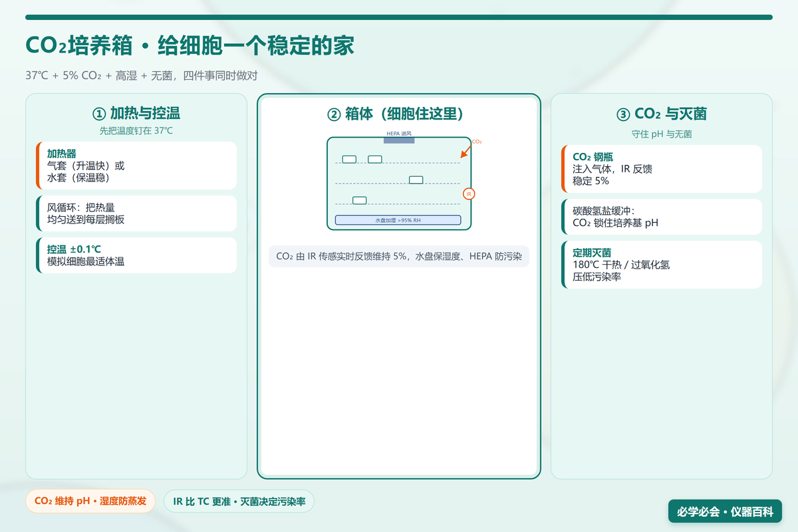The height and width of the screenshot is (532, 798).
Task: Click the IR 比 TC 更准·灭菌决定污染率 pill
Action: pos(239,501)
